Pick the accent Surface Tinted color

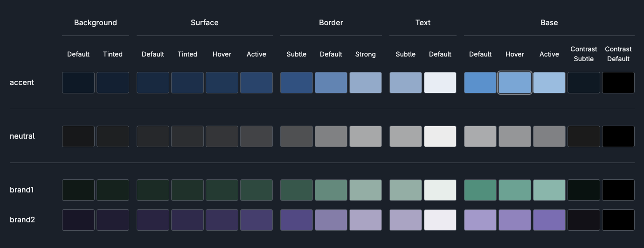point(187,83)
